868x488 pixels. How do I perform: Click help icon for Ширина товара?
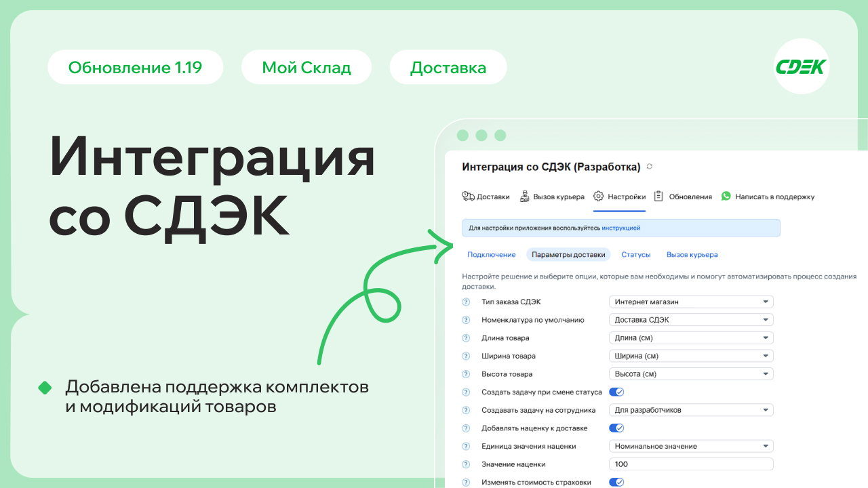click(x=466, y=356)
